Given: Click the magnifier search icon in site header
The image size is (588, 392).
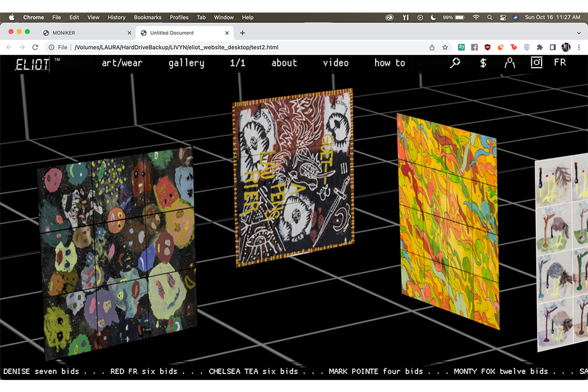Looking at the screenshot, I should pos(455,63).
